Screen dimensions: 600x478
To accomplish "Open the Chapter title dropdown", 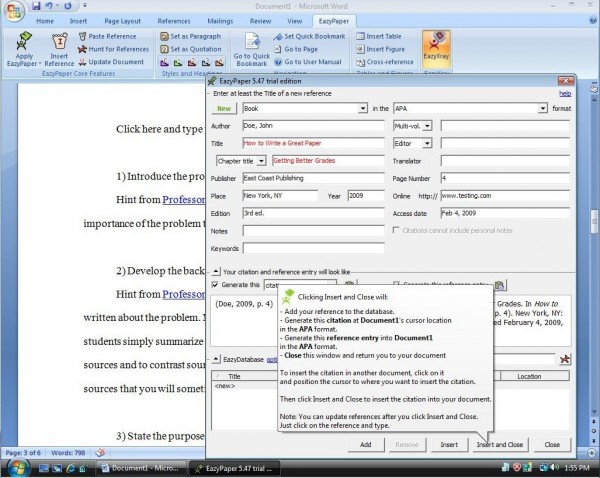I will 261,161.
